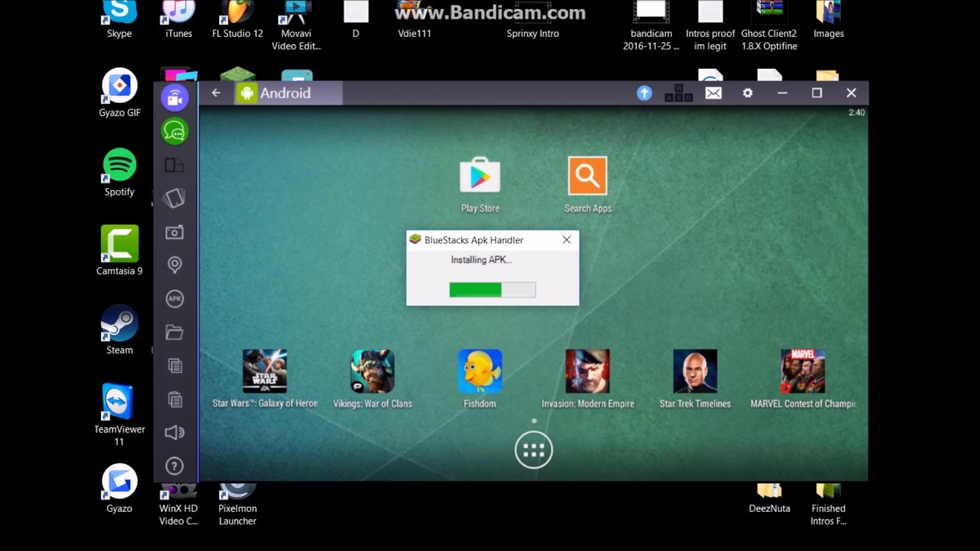The height and width of the screenshot is (551, 980).
Task: Click the copy icon in sidebar
Action: click(175, 366)
